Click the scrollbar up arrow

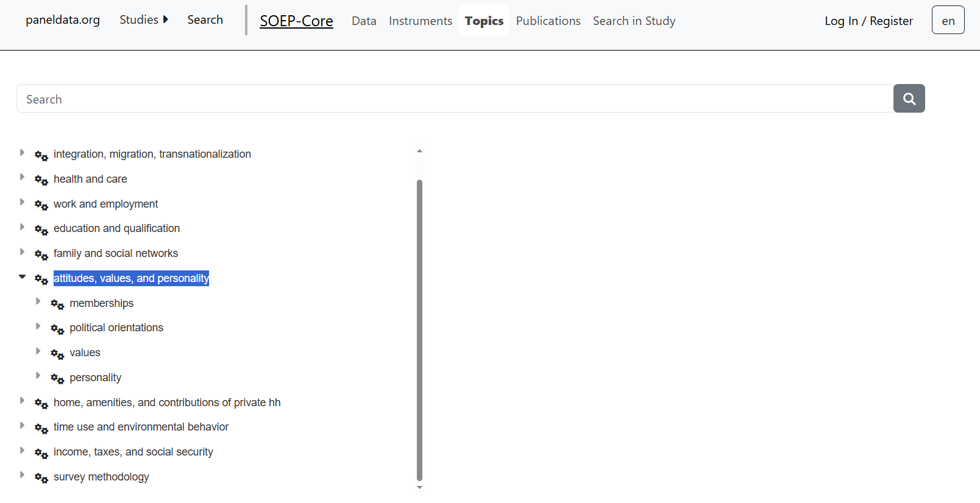click(x=419, y=150)
